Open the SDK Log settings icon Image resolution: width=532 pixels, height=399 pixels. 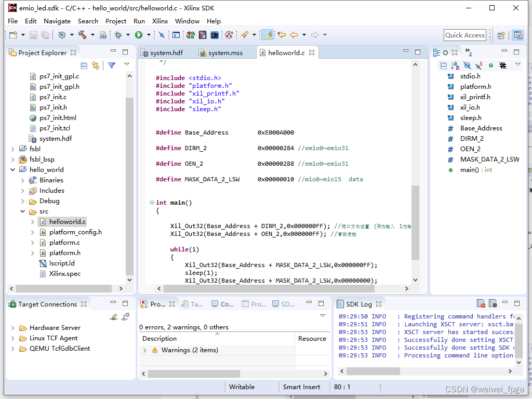493,303
